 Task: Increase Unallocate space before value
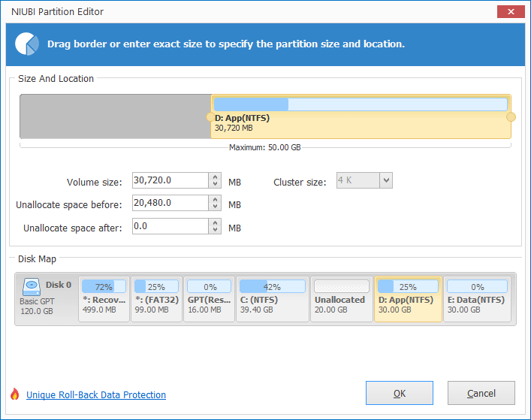pyautogui.click(x=215, y=199)
